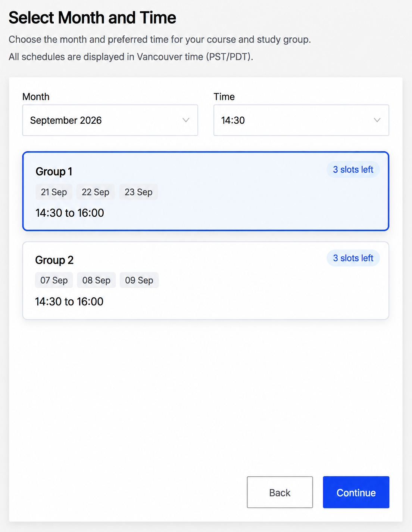This screenshot has height=532, width=412.
Task: Click the Back button
Action: [280, 492]
